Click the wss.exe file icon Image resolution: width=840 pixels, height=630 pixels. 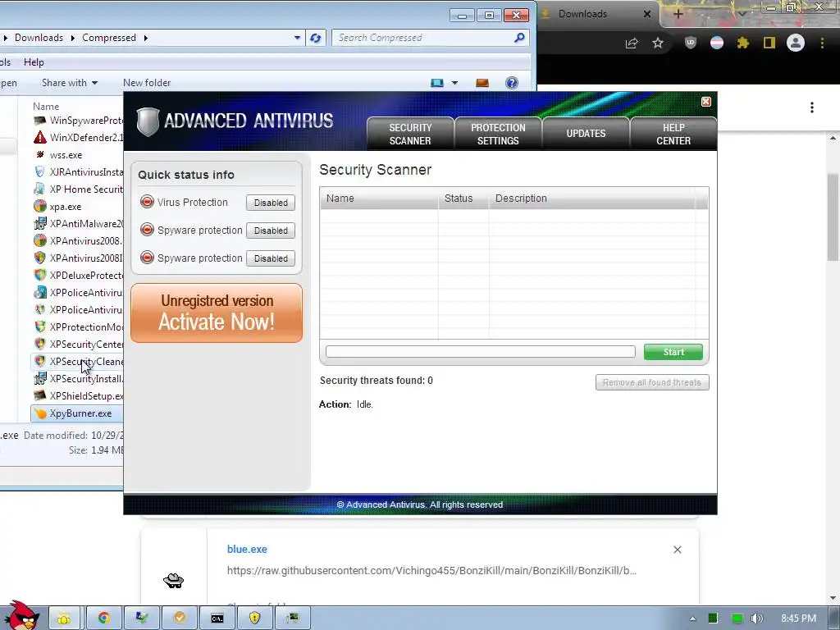40,155
